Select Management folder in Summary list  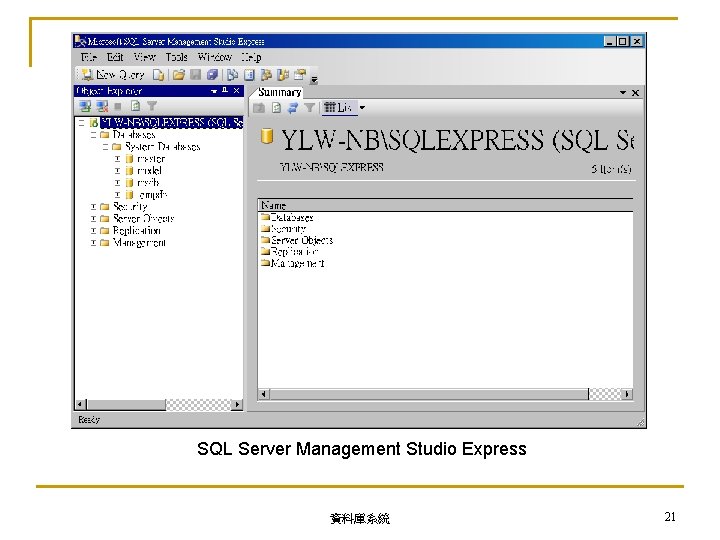(293, 263)
